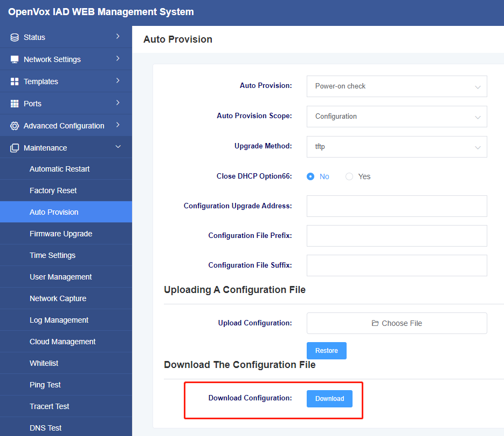504x436 pixels.
Task: Select Auto Provision in sidebar
Action: coord(66,212)
